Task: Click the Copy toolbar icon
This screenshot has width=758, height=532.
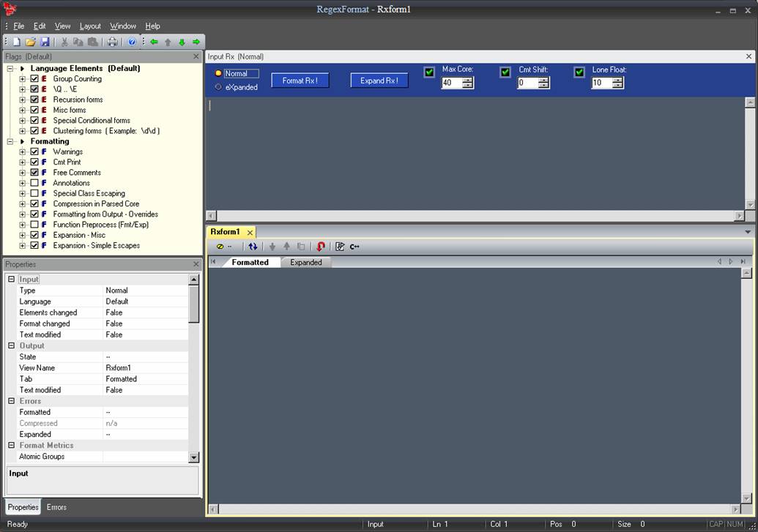Action: pyautogui.click(x=78, y=42)
